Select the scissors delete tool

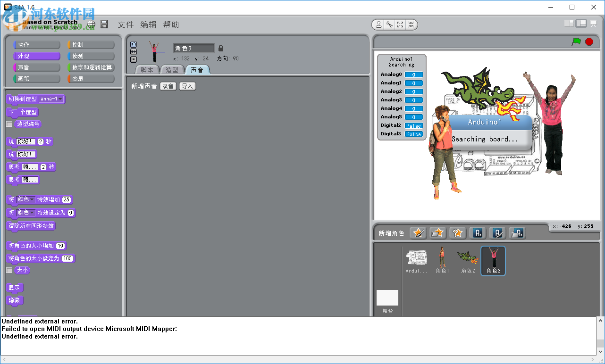389,25
